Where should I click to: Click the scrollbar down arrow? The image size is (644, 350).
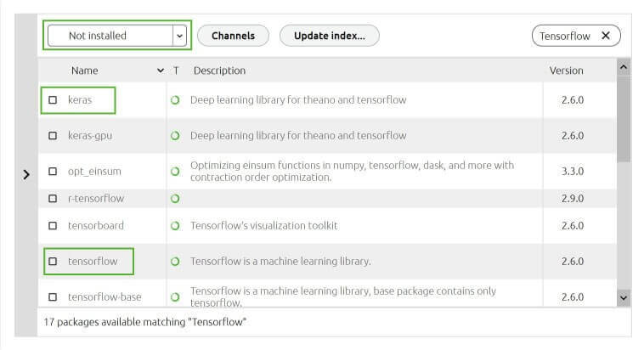pyautogui.click(x=624, y=298)
